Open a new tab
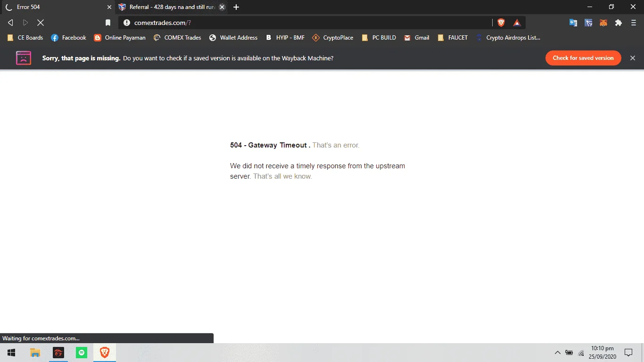Viewport: 644px width, 362px height. tap(236, 7)
